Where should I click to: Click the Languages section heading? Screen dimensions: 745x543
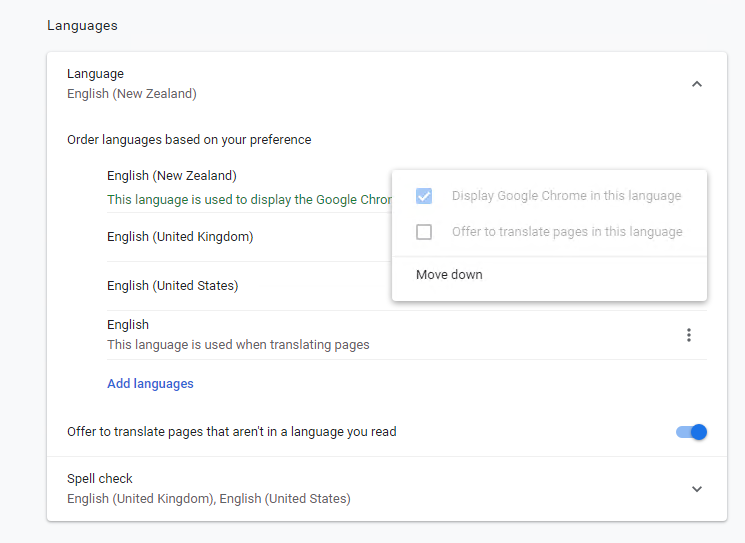(x=82, y=26)
